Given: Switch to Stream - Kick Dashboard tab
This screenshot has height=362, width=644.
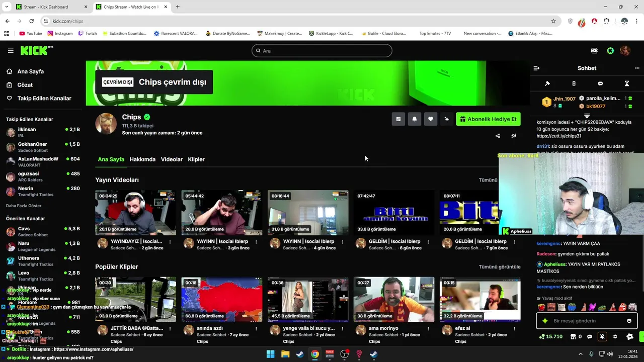Looking at the screenshot, I should [50, 7].
